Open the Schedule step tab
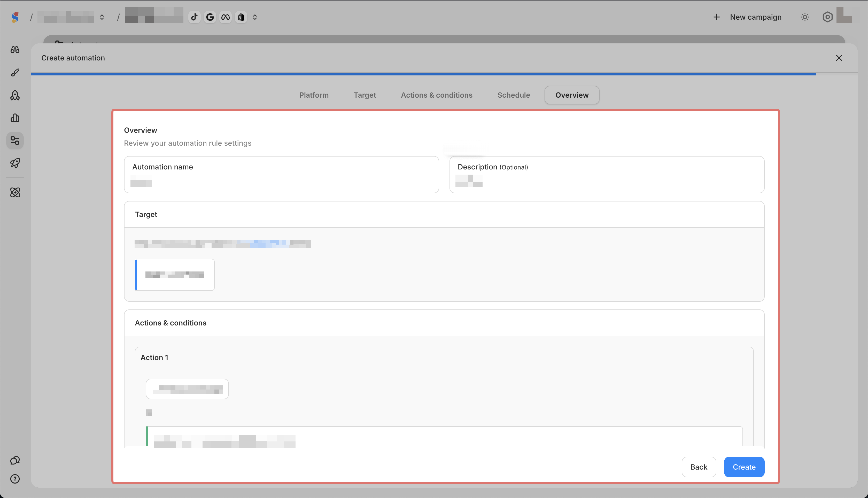This screenshot has height=498, width=868. click(x=513, y=95)
